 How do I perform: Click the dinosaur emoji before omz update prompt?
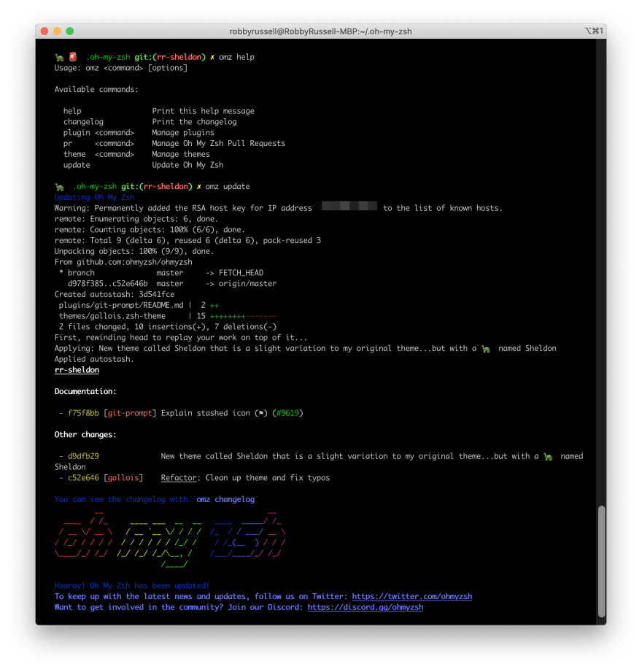pos(59,187)
